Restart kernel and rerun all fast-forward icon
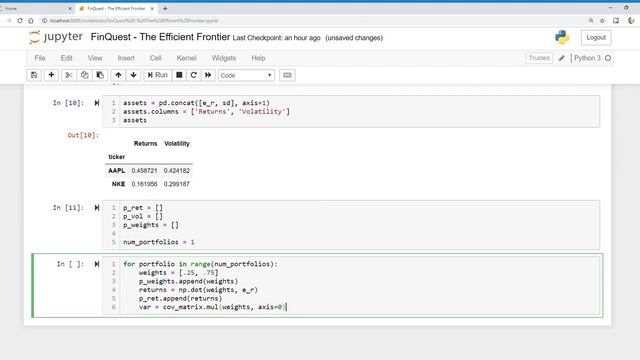The width and height of the screenshot is (640, 360). [208, 75]
